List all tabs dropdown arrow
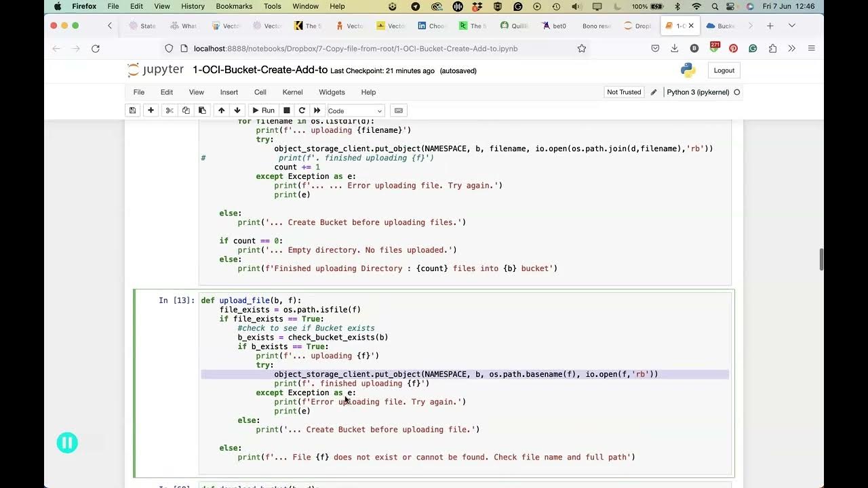 791,26
